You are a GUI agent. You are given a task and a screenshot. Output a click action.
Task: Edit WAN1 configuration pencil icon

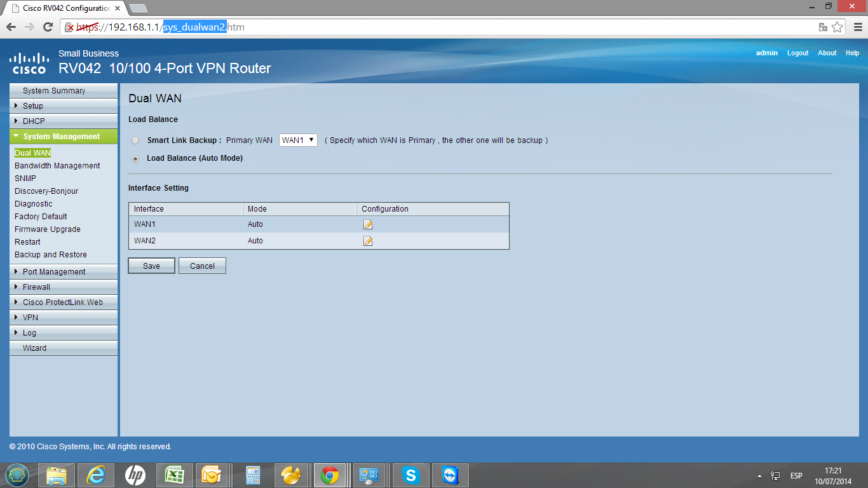tap(367, 224)
